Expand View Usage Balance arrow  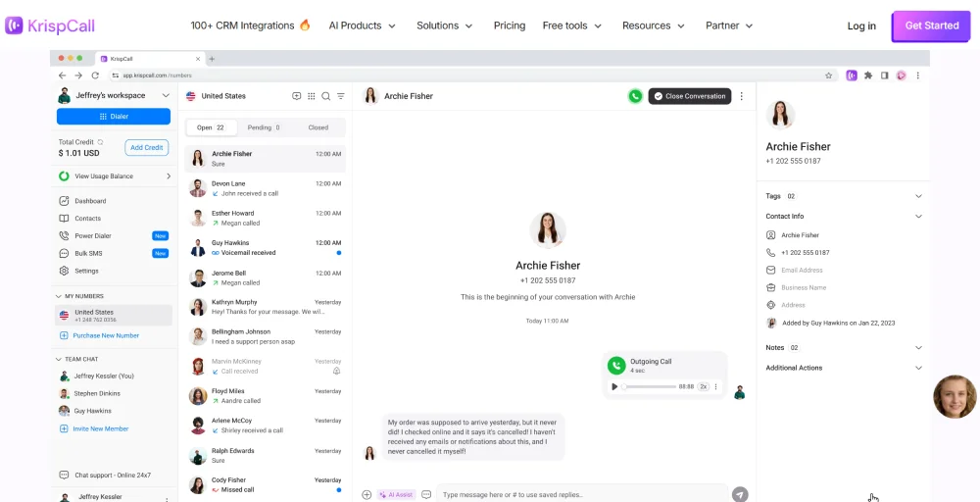[169, 176]
